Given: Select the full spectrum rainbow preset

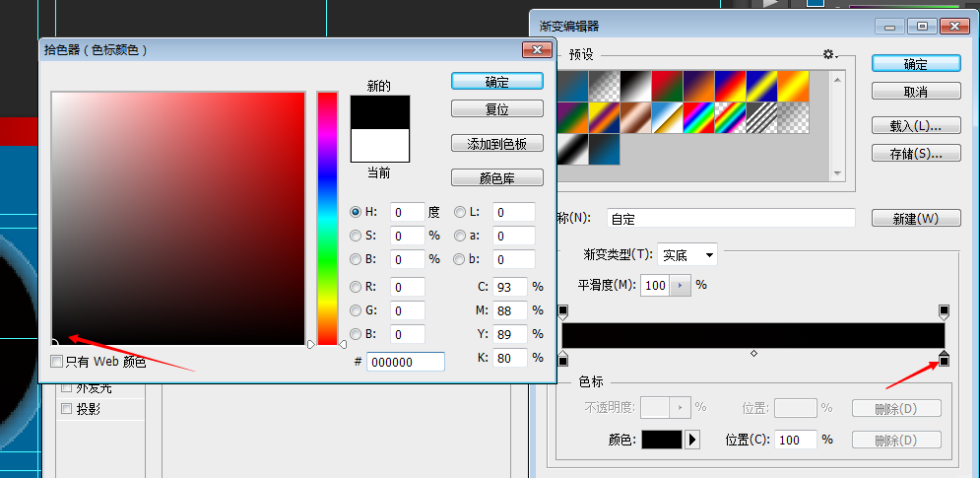Looking at the screenshot, I should (x=698, y=117).
